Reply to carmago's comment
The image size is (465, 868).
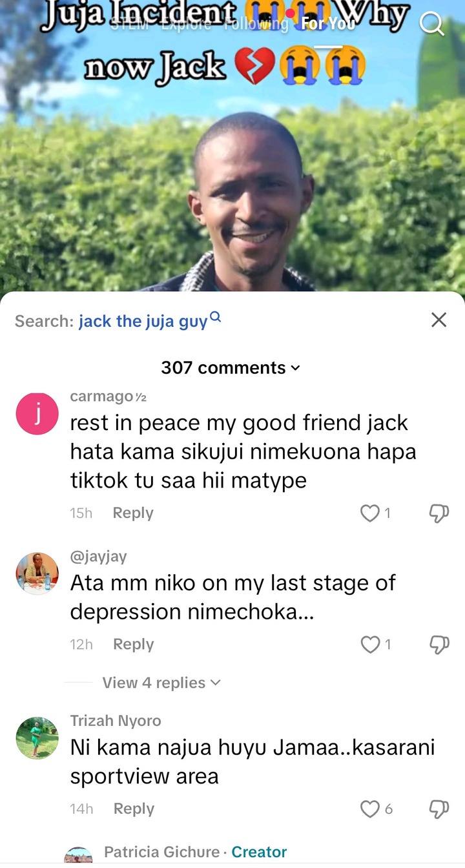coord(133,513)
